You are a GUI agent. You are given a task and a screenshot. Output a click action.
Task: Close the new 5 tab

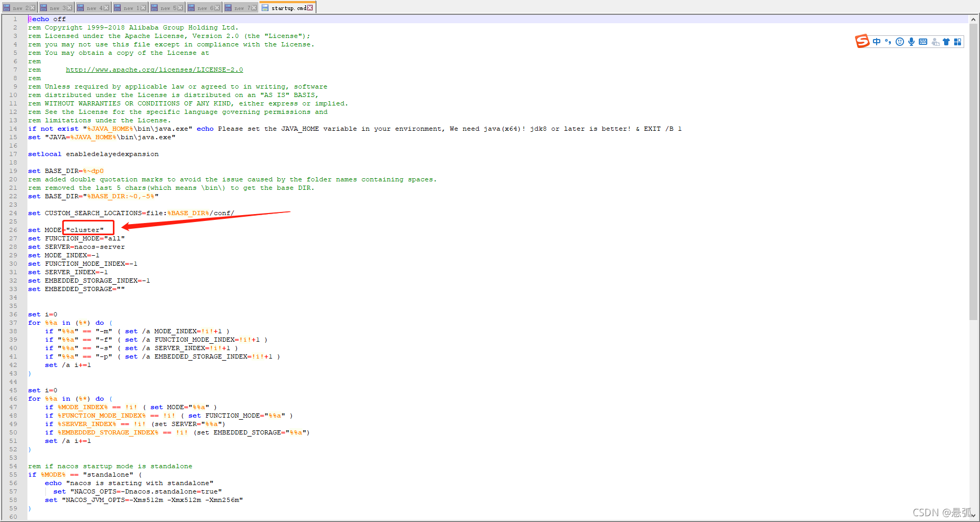point(180,8)
